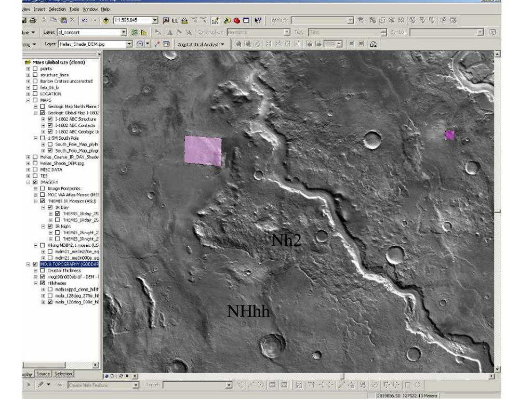532x399 pixels.
Task: Click the map's vertical scrollbar down arrow
Action: point(497,369)
